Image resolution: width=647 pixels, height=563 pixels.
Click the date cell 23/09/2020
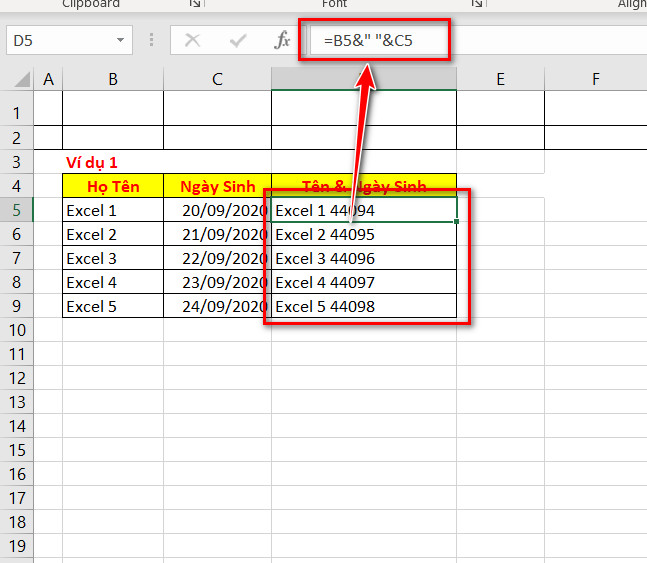[217, 282]
